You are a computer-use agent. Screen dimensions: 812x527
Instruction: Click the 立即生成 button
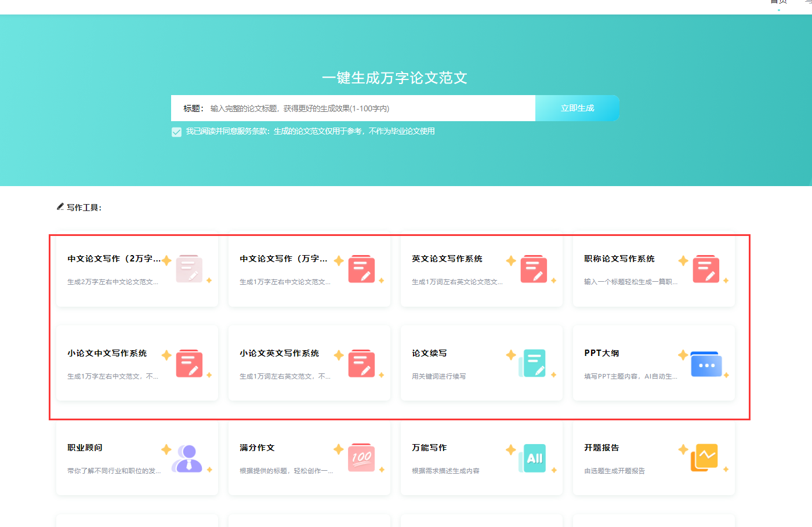tap(577, 108)
